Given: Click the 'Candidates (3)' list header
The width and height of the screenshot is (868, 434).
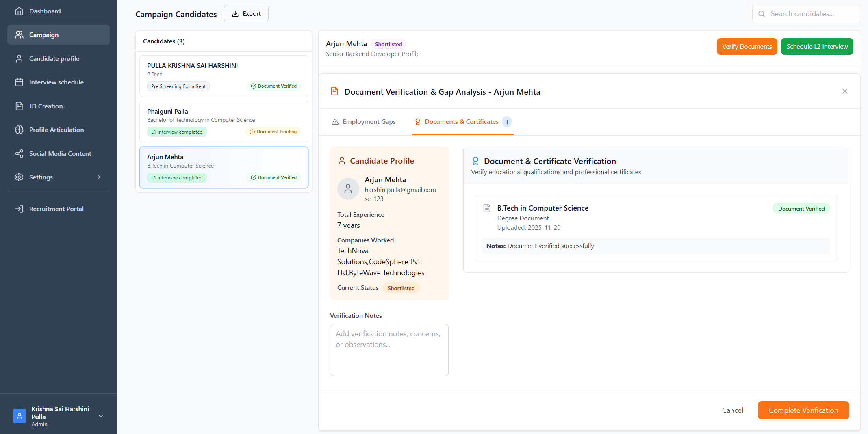Looking at the screenshot, I should tap(164, 41).
